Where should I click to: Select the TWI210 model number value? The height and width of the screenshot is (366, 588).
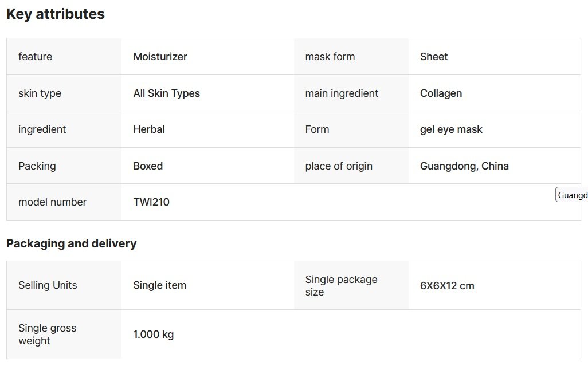click(151, 202)
